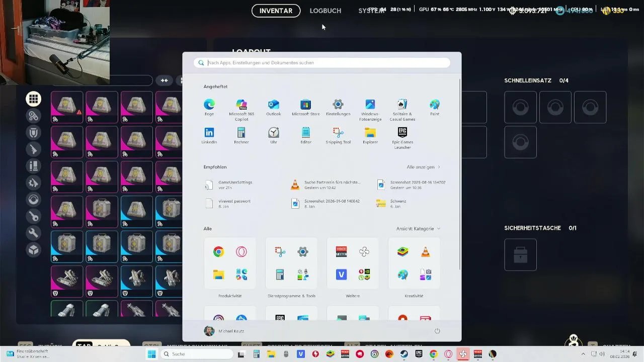Switch to the LOGBUCH tab

click(x=326, y=11)
